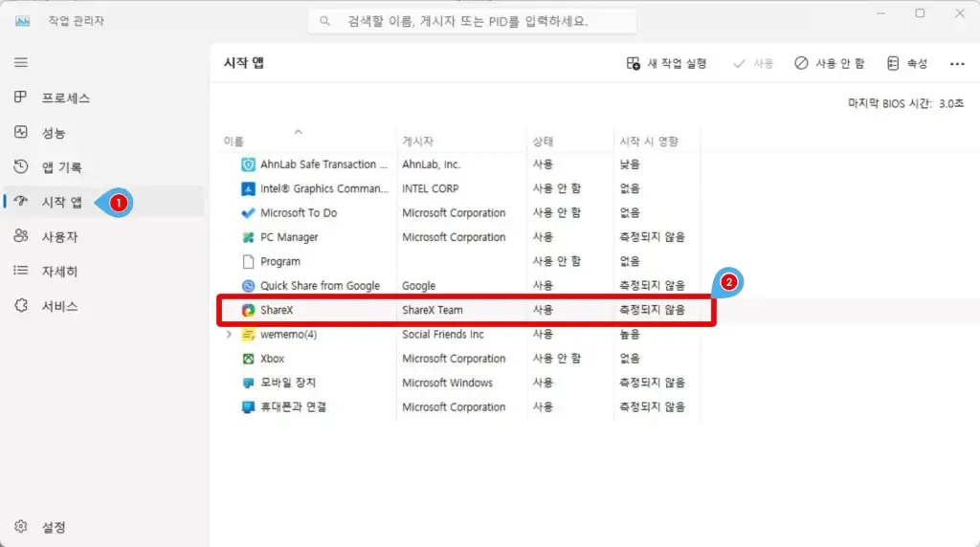
Task: Open 속성 properties button
Action: tap(907, 64)
